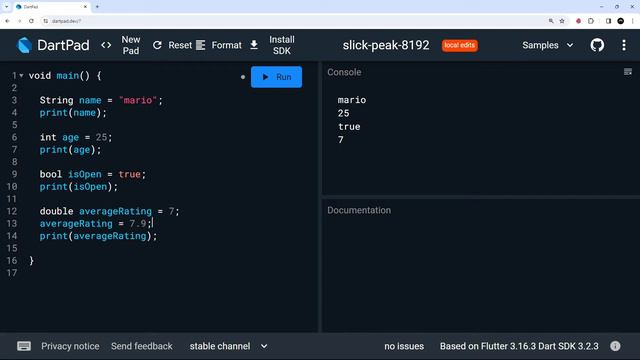Open the browser profile avatar
640x360 pixels.
pyautogui.click(x=620, y=21)
